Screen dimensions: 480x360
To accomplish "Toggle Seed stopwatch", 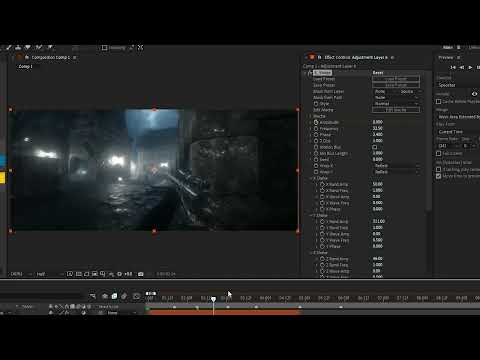I will pyautogui.click(x=316, y=160).
